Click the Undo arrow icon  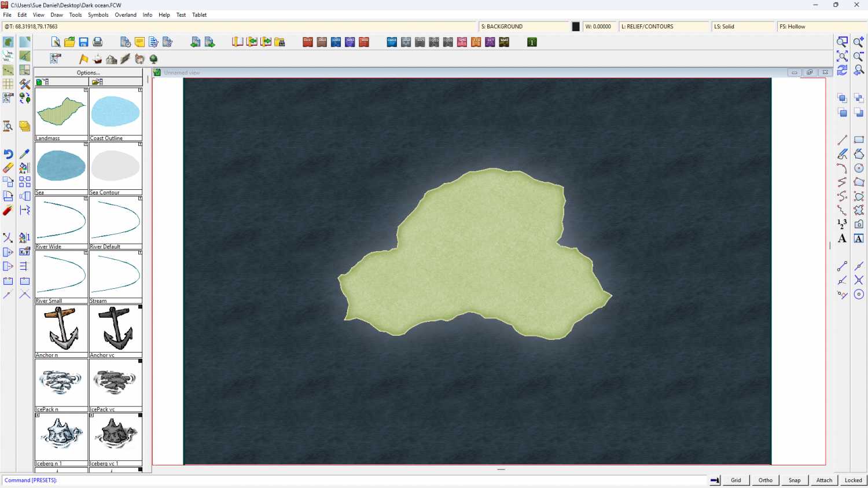(x=8, y=154)
